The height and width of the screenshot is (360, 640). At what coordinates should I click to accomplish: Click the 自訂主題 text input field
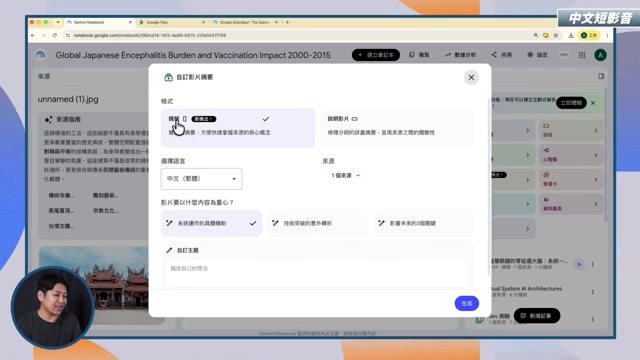click(x=318, y=274)
